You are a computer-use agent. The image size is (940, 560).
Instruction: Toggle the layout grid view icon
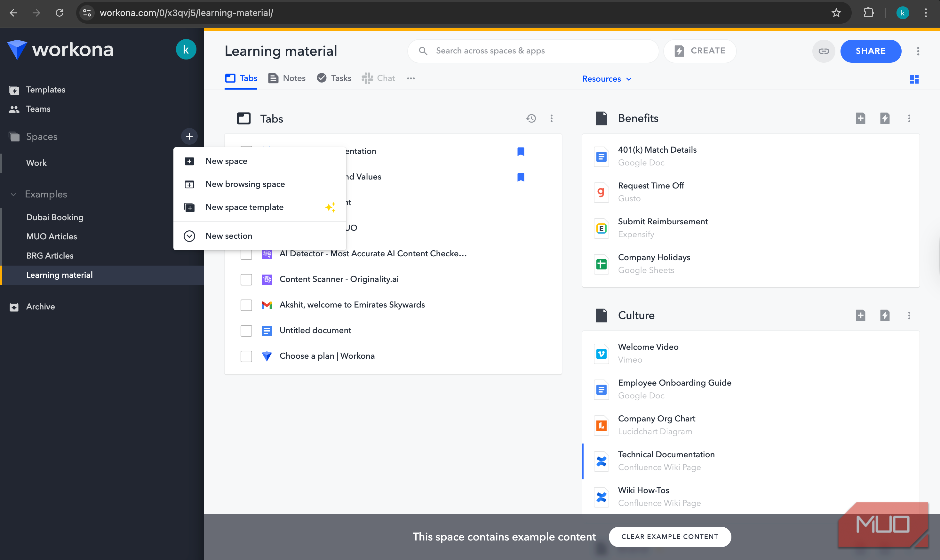[914, 79]
